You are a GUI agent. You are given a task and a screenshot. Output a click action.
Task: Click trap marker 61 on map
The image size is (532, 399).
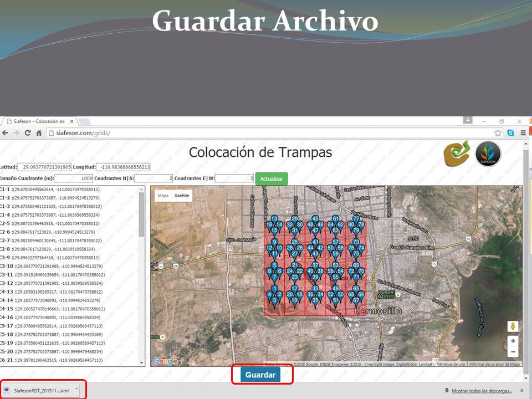pyautogui.click(x=336, y=219)
